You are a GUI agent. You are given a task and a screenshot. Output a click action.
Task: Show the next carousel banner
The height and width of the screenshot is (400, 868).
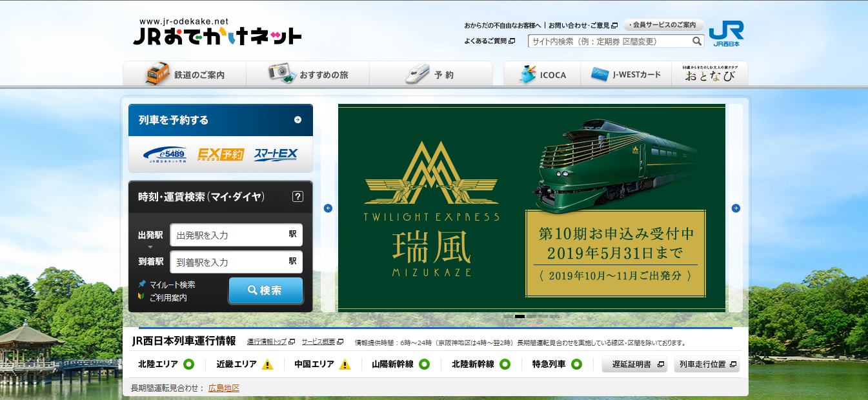coord(736,208)
